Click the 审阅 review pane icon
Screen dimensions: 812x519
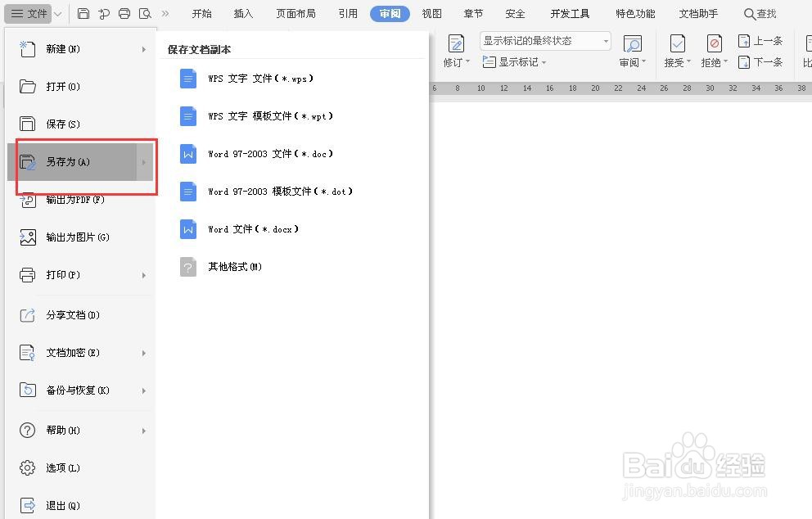point(632,44)
